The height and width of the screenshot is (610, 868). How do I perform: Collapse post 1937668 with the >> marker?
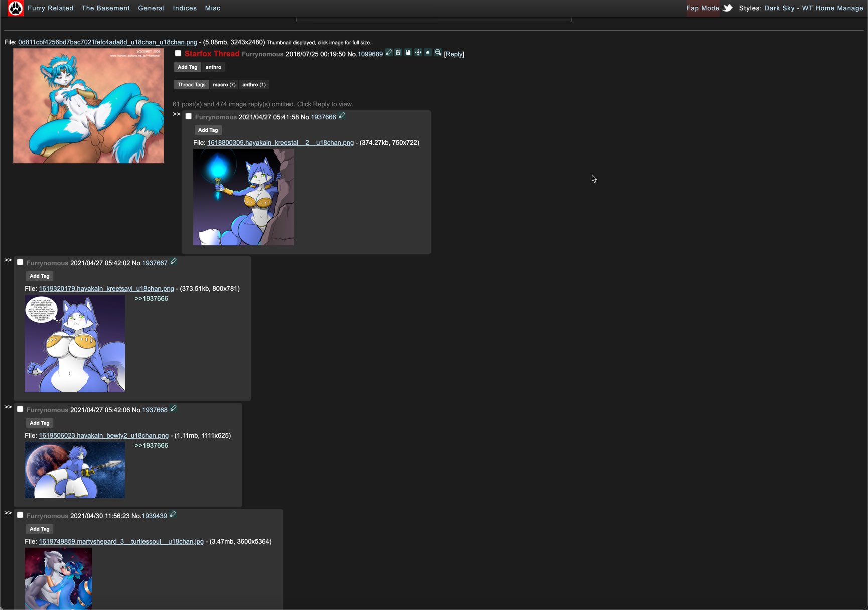(8, 407)
